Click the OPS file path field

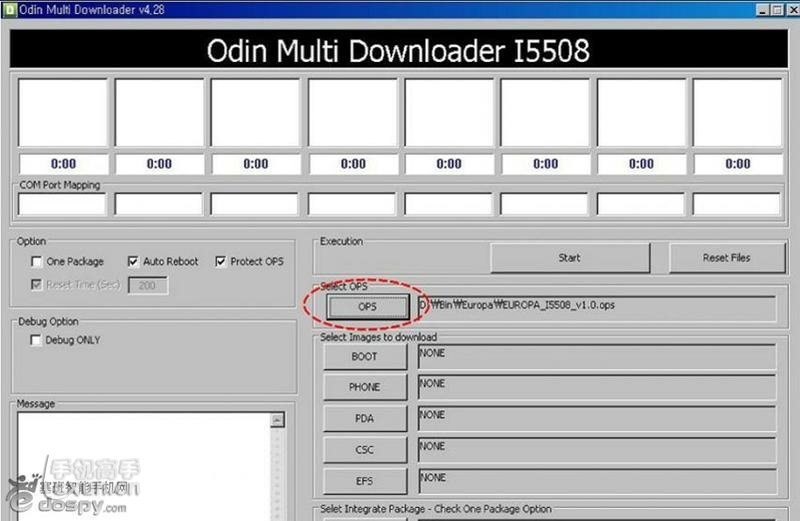[595, 306]
